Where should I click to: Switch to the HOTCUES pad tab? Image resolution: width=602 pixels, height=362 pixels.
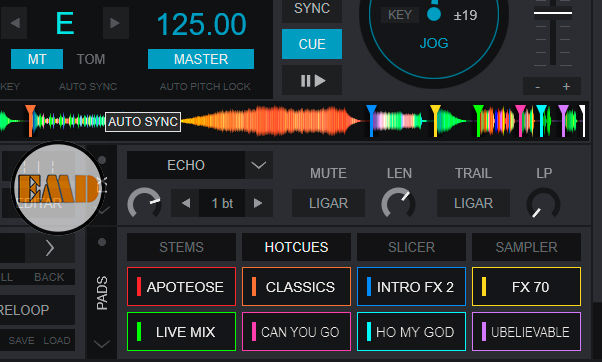296,247
